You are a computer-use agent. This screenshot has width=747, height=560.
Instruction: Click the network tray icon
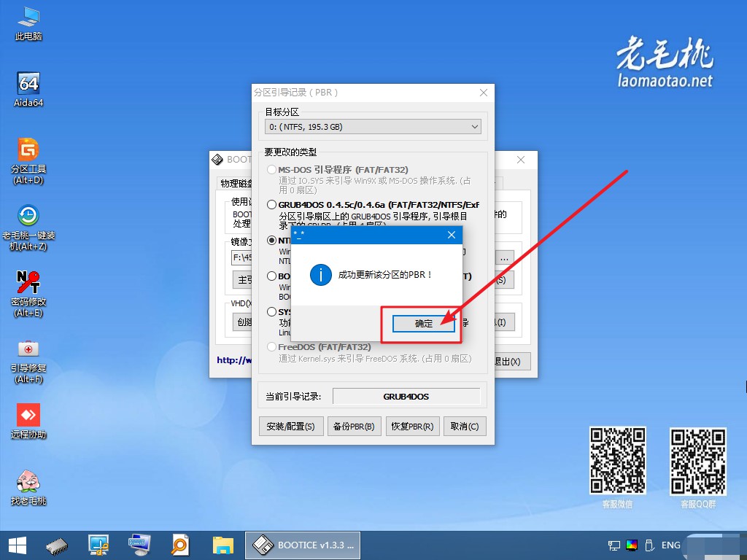coord(614,545)
